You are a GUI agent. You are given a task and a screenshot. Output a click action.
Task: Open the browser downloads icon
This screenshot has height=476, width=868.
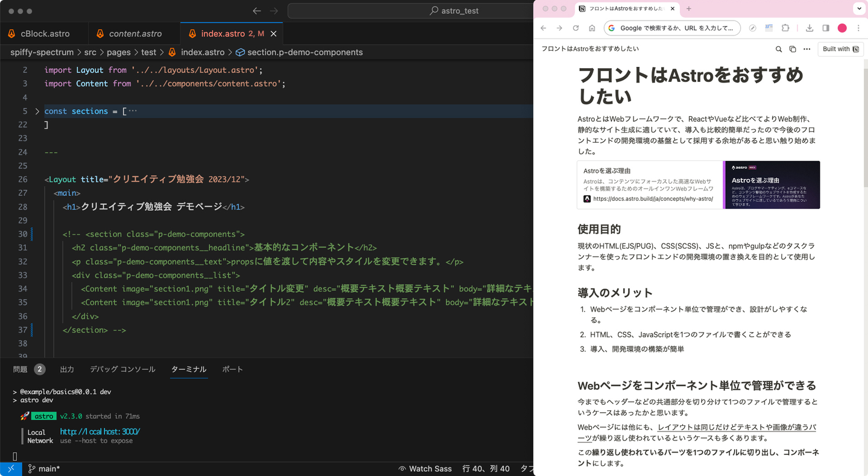pyautogui.click(x=810, y=28)
